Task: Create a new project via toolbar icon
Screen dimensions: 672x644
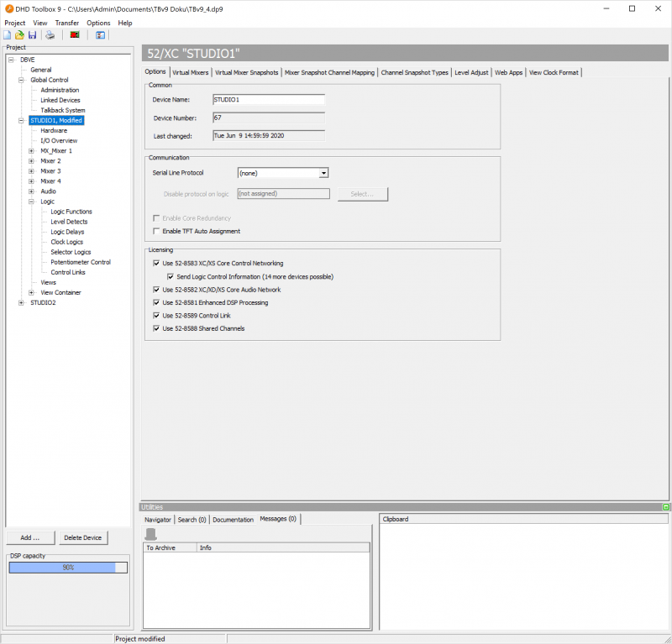Action: [7, 34]
